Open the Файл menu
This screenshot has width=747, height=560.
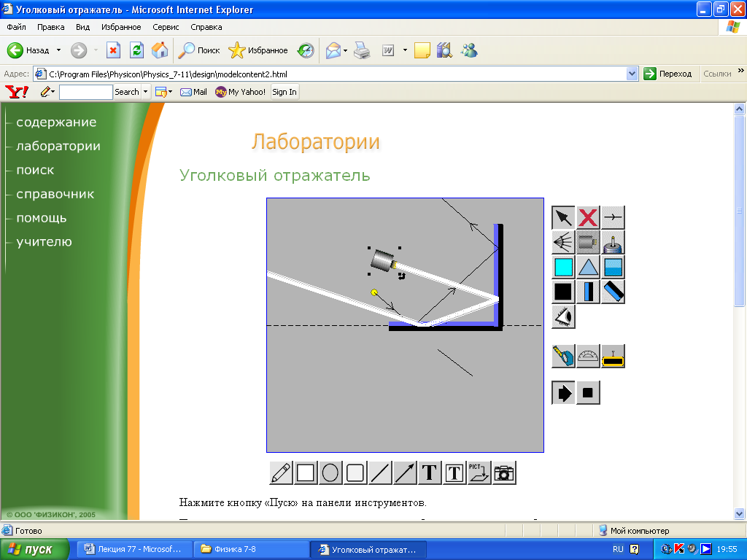pos(16,27)
